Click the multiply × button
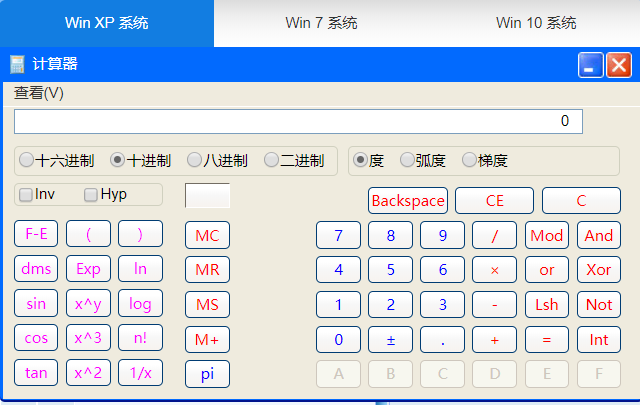This screenshot has height=405, width=640. point(494,269)
